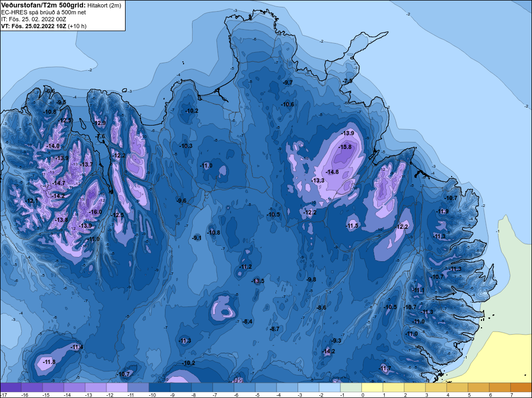Viewport: 532px width, 398px height.
Task: Select the legend swatch labeled -12
Action: click(117, 387)
